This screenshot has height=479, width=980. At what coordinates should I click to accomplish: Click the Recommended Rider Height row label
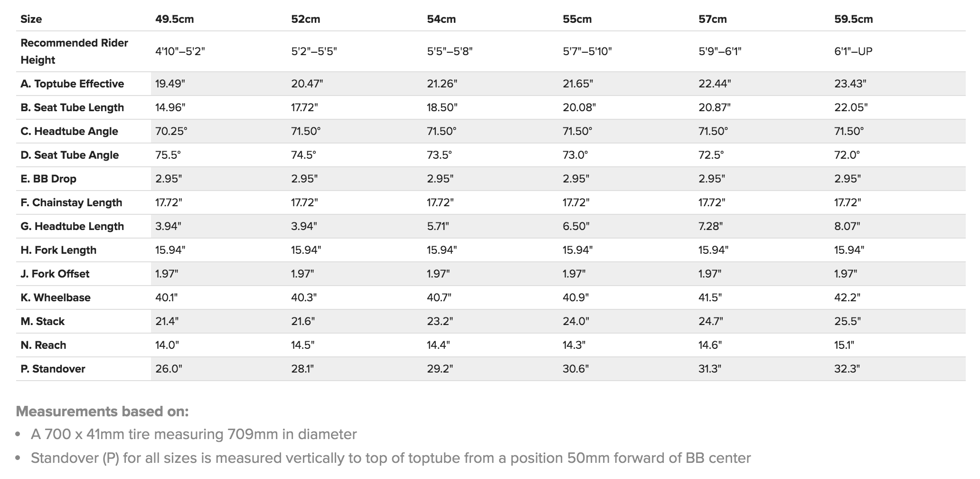pyautogui.click(x=74, y=51)
